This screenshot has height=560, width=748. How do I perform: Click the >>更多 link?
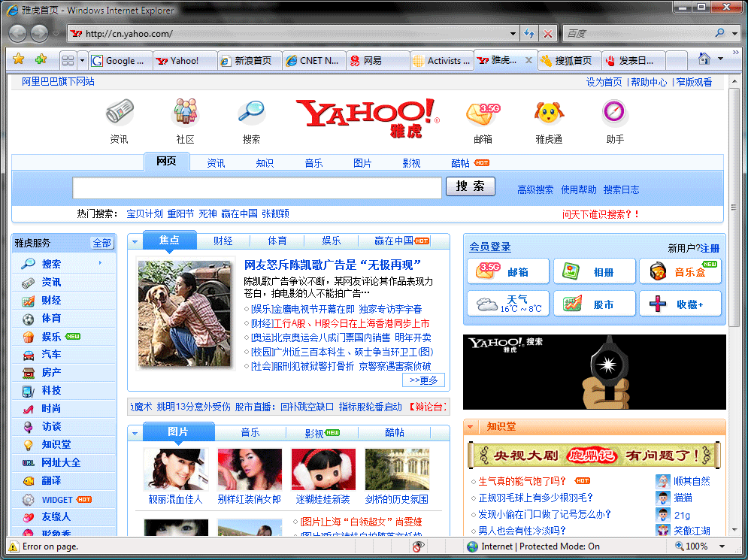tap(423, 380)
